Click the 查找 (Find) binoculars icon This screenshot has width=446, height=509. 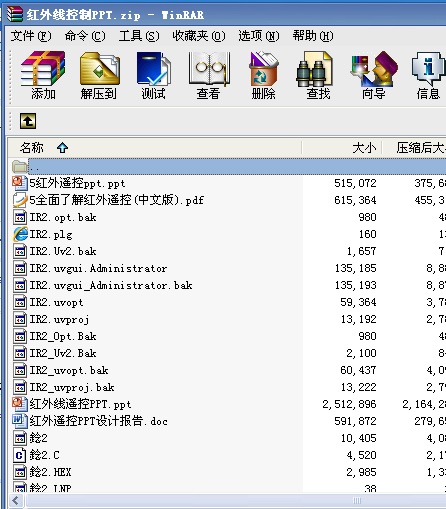315,69
